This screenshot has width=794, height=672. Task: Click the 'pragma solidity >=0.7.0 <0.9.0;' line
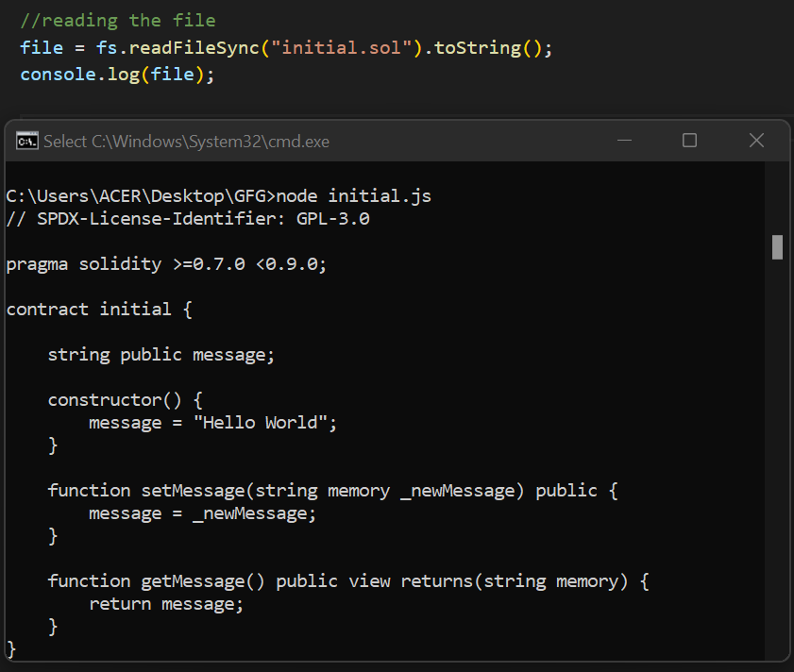coord(166,264)
